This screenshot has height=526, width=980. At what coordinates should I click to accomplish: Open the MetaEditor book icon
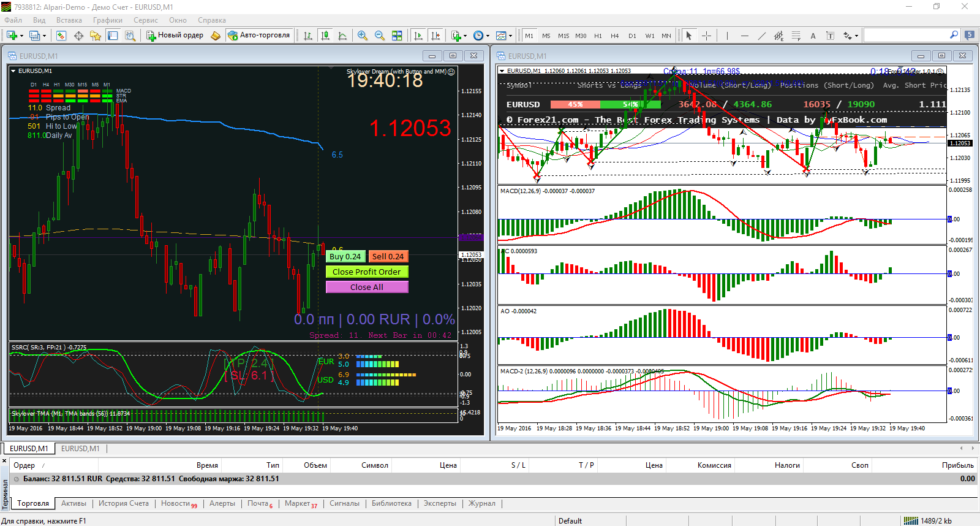point(216,36)
